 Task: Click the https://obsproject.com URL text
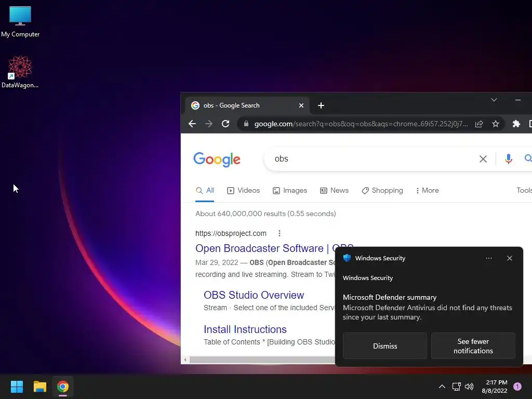(231, 233)
